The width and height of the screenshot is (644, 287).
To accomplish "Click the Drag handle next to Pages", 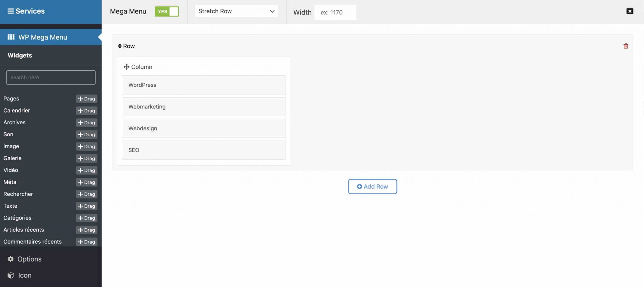I will pyautogui.click(x=87, y=99).
